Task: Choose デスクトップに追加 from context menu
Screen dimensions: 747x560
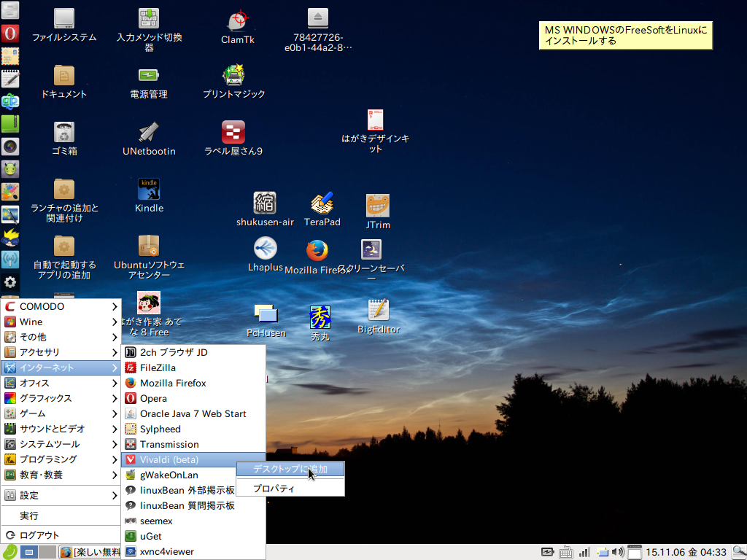Action: (290, 469)
